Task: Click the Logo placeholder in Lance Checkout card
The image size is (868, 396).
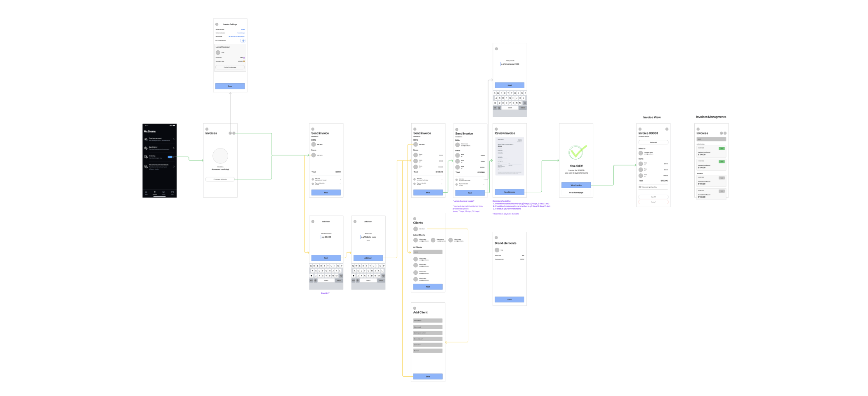Action: pos(218,53)
